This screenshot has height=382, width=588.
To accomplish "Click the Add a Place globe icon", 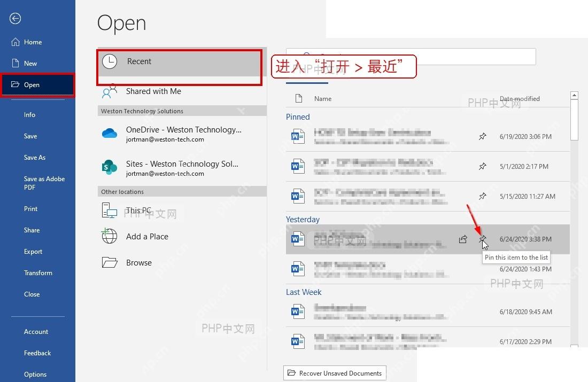I will (109, 236).
